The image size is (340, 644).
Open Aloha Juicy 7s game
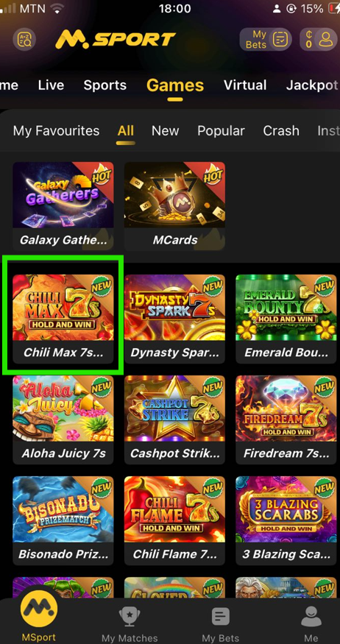[63, 420]
